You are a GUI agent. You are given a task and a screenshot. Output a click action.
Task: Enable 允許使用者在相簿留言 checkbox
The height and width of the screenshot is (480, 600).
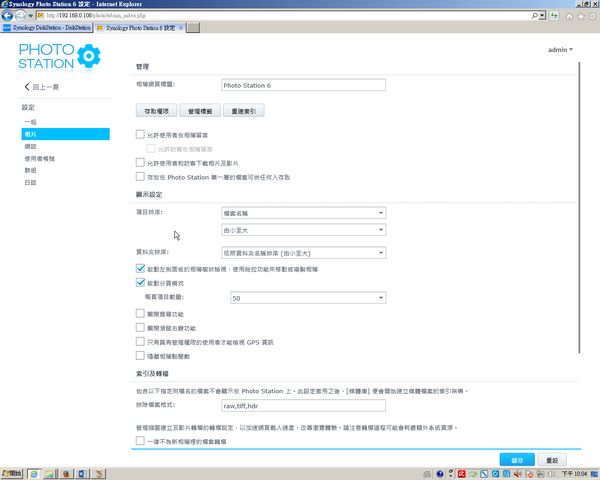point(140,134)
